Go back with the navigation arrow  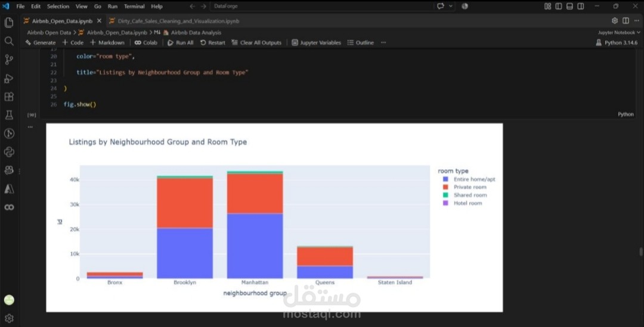click(192, 6)
